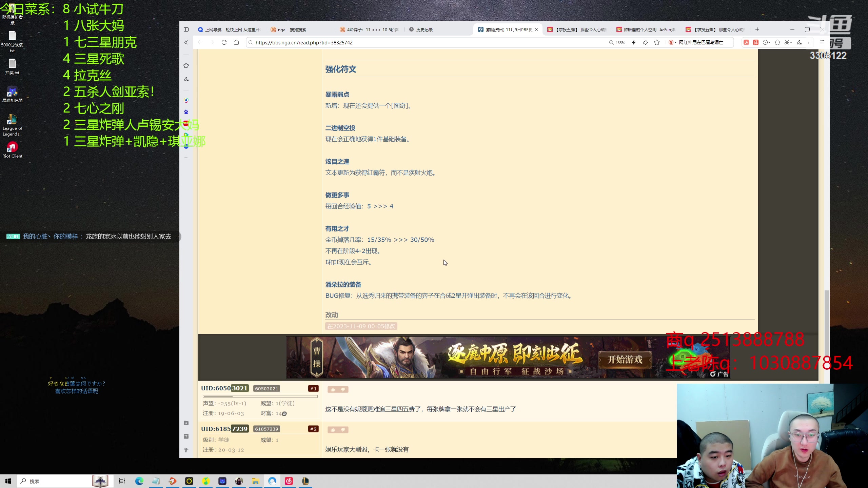The width and height of the screenshot is (868, 488).
Task: Click the #1 floor number badge
Action: 313,389
